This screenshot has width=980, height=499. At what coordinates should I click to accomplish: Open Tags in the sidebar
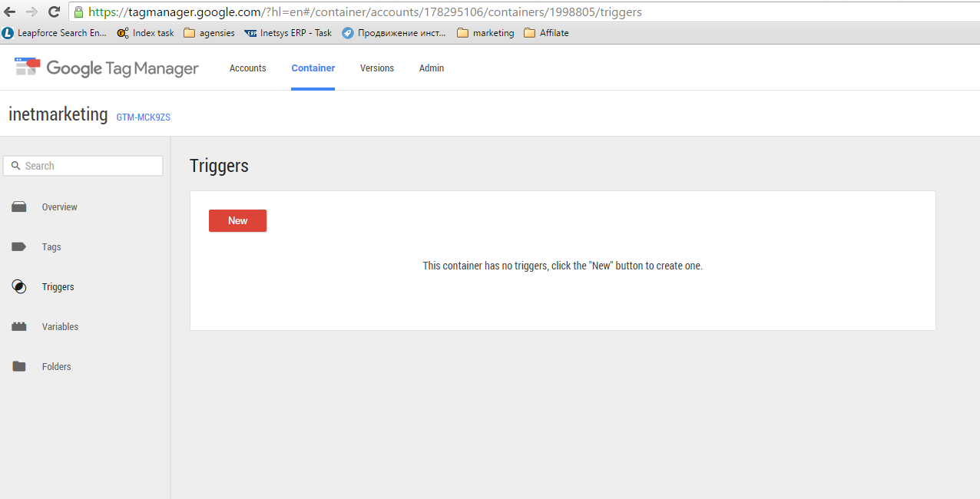(51, 247)
